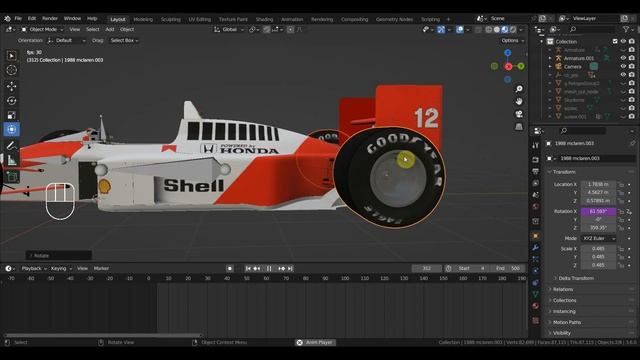Select the Measure tool
The height and width of the screenshot is (360, 640).
[11, 160]
